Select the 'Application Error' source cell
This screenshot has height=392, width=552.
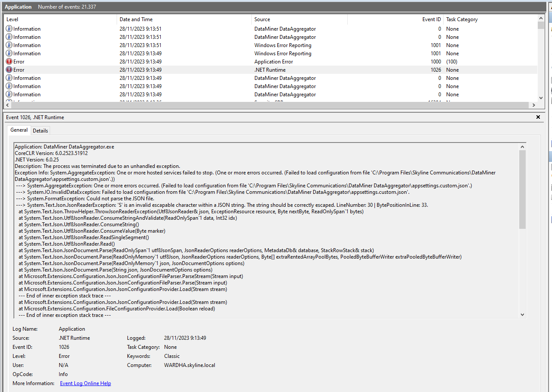pyautogui.click(x=273, y=62)
